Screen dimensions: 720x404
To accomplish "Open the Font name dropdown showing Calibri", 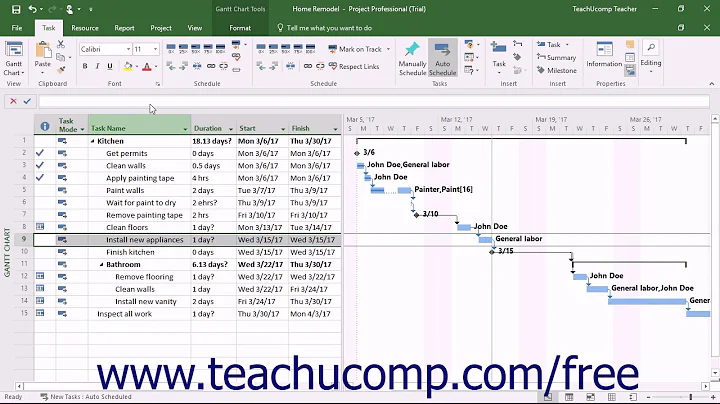I will click(128, 49).
